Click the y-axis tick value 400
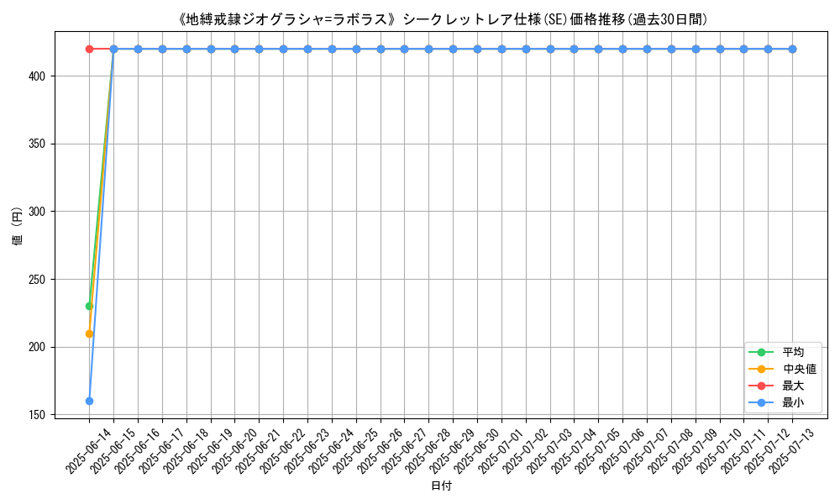This screenshot has height=504, width=840. click(36, 76)
